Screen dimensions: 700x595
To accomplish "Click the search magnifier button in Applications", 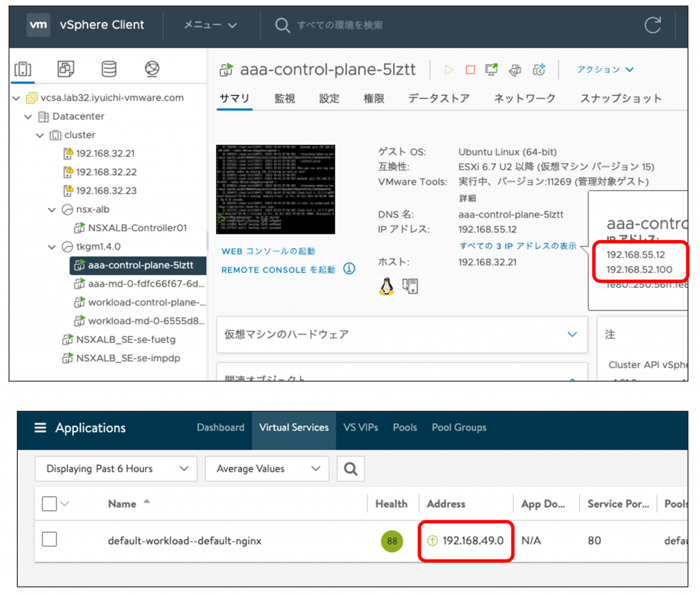I will click(351, 468).
